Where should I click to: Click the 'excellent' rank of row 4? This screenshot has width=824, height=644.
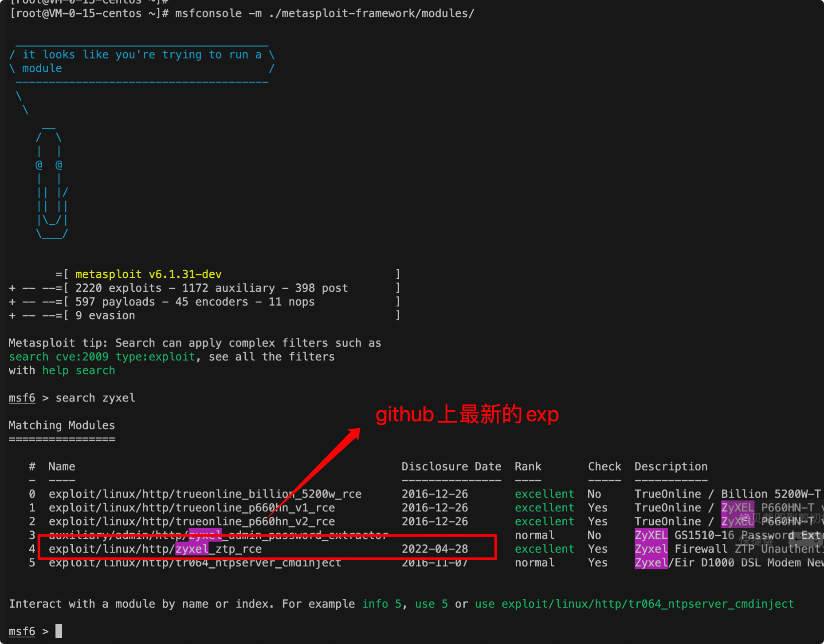coord(545,549)
